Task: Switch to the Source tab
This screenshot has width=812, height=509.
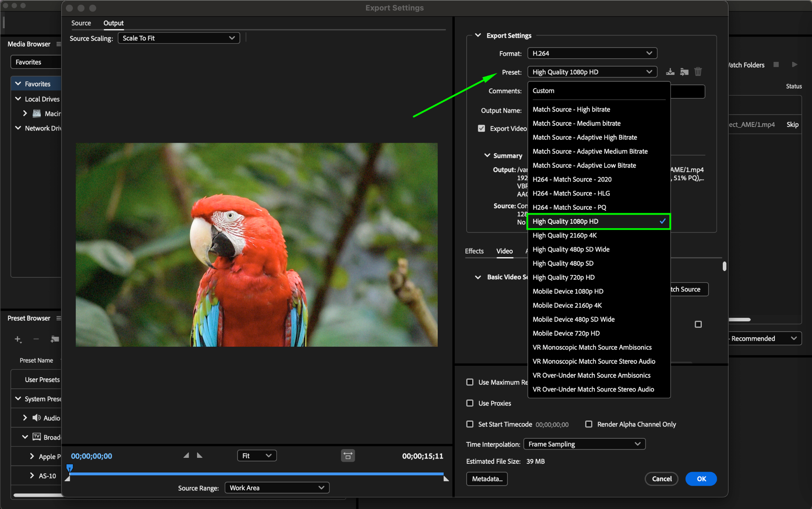Action: (81, 23)
